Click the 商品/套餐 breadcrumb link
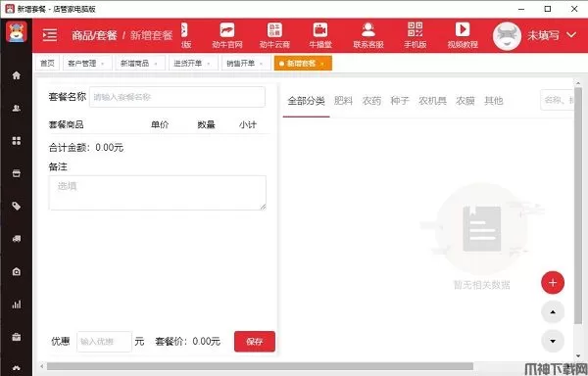This screenshot has width=588, height=376. click(94, 35)
